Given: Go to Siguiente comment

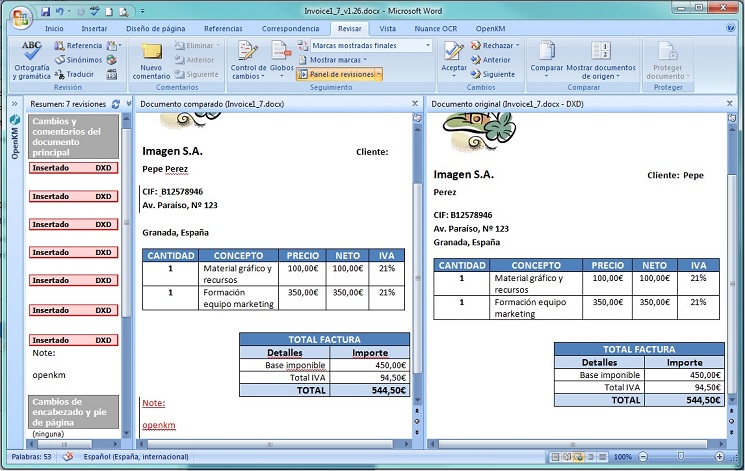Looking at the screenshot, I should click(x=196, y=74).
